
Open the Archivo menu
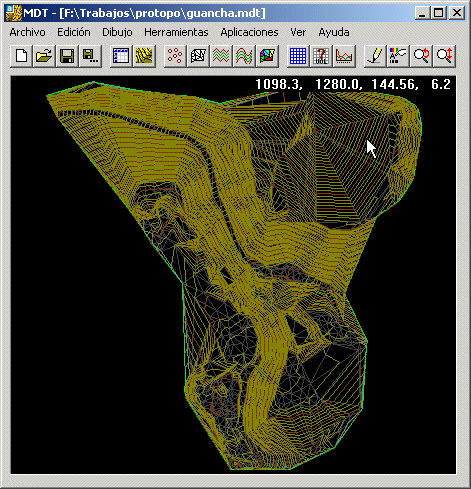[x=27, y=32]
